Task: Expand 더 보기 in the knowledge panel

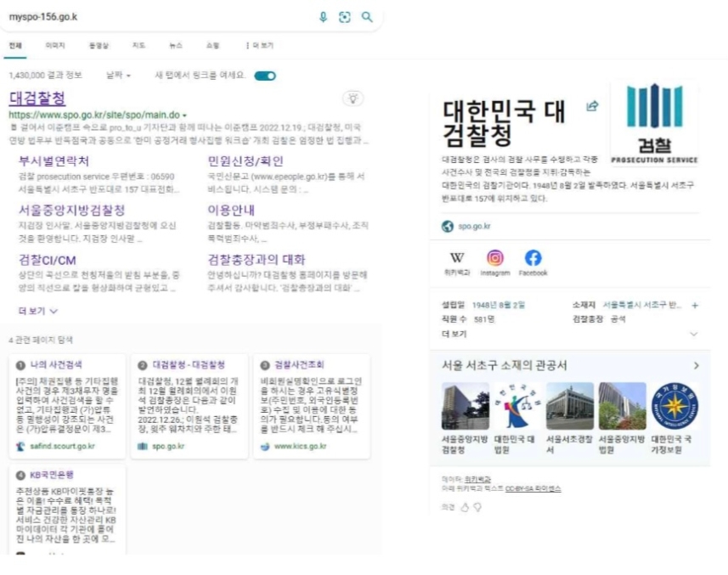Action: point(570,334)
